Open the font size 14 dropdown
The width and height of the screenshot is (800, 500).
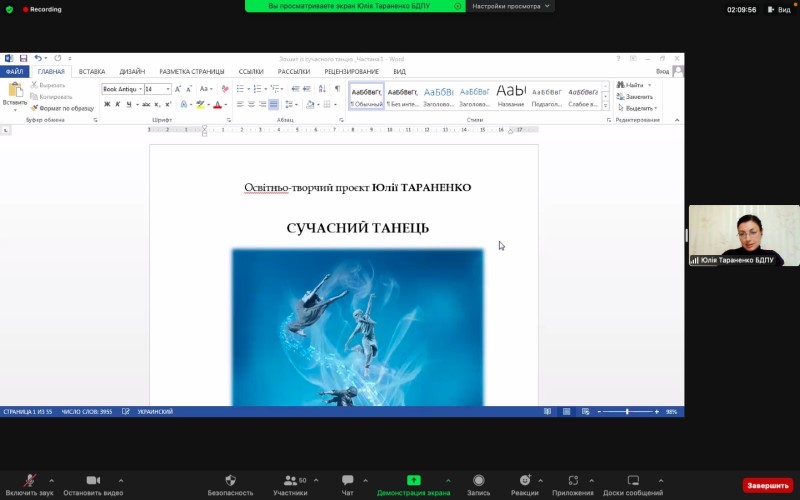(158, 89)
